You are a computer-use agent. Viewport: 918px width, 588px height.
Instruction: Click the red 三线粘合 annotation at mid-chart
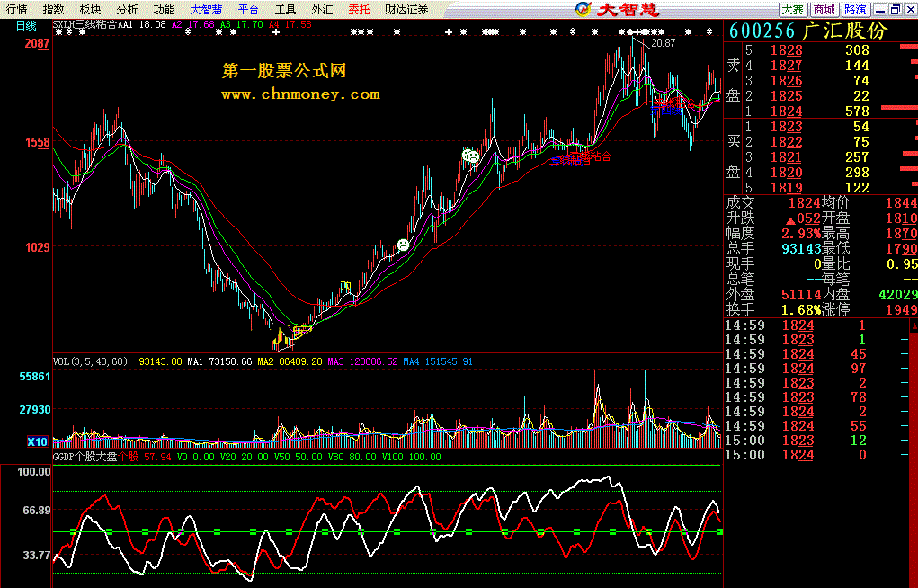(x=580, y=157)
